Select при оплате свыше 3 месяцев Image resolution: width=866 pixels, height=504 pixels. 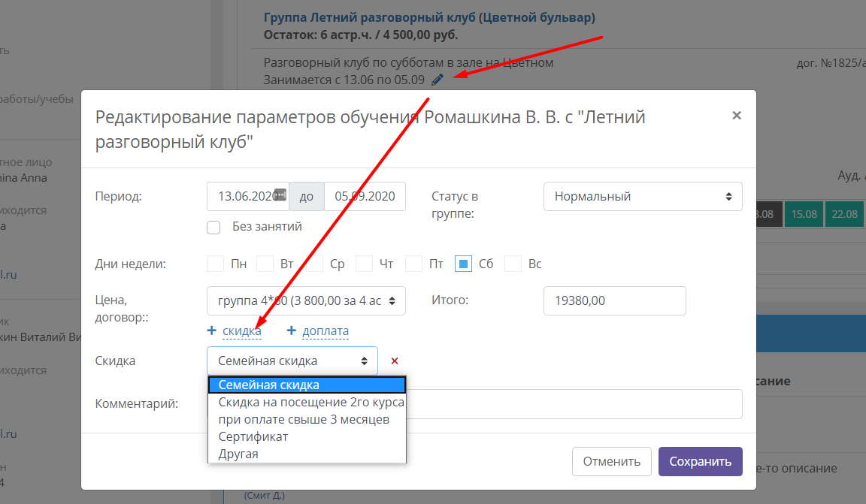point(307,420)
